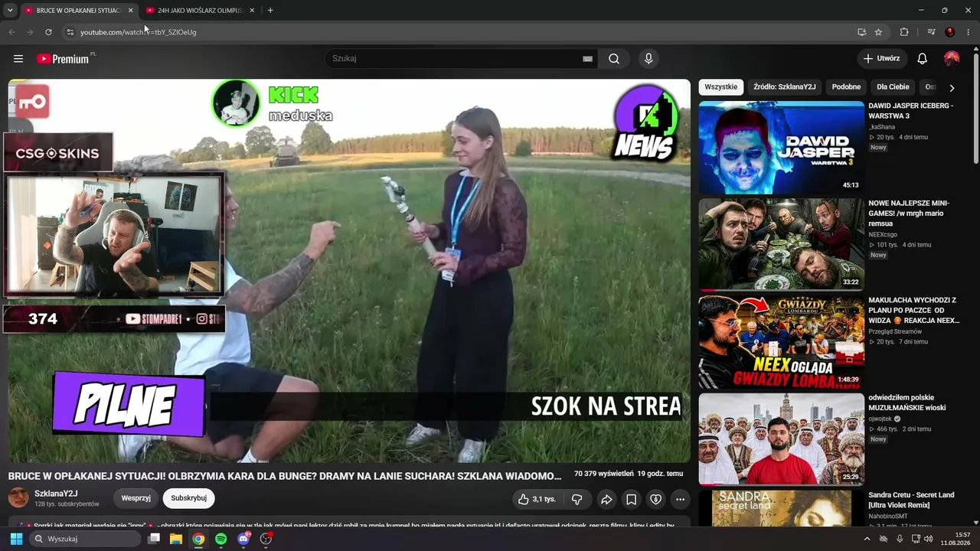Share the video with the arrow icon

pyautogui.click(x=606, y=500)
